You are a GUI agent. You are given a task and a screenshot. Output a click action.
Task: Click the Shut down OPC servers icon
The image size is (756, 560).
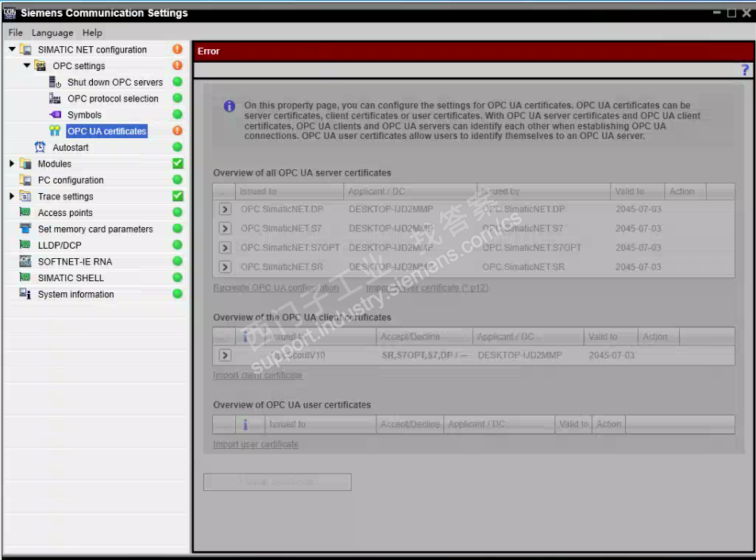[x=55, y=82]
